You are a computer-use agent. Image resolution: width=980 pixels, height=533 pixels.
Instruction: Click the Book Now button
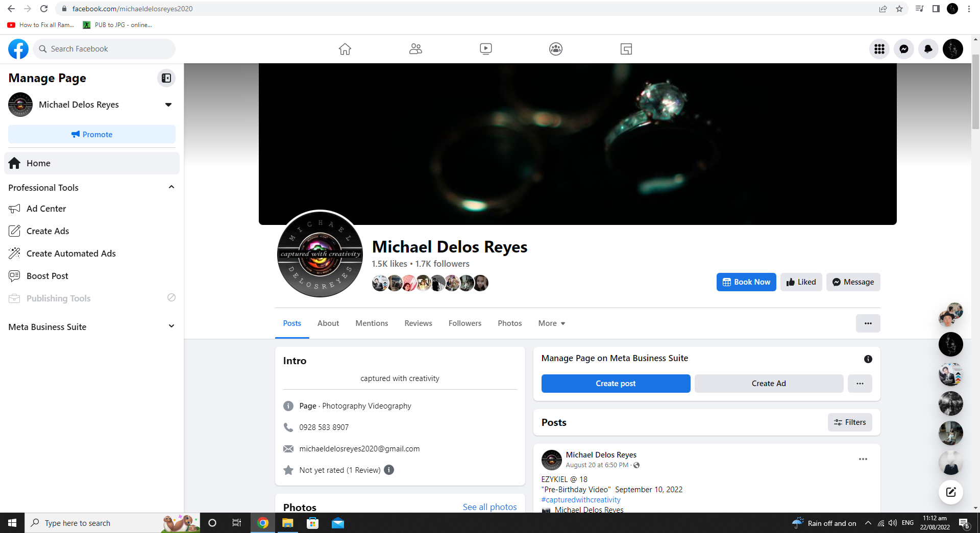click(x=746, y=282)
